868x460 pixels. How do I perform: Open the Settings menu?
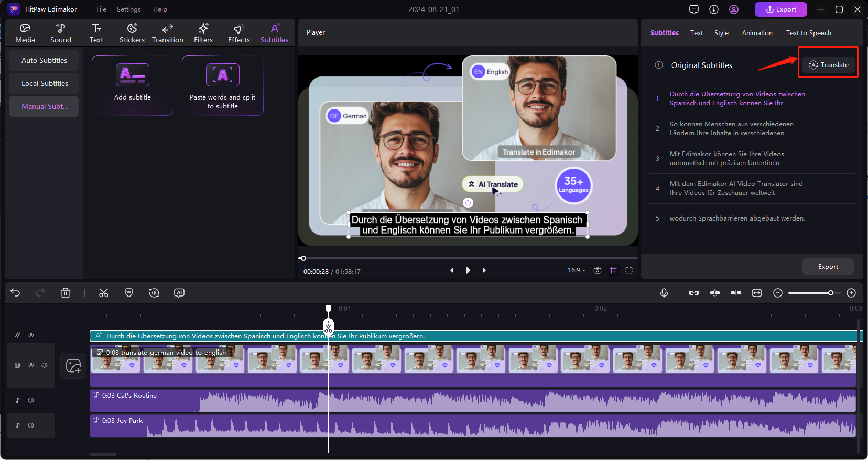(129, 9)
